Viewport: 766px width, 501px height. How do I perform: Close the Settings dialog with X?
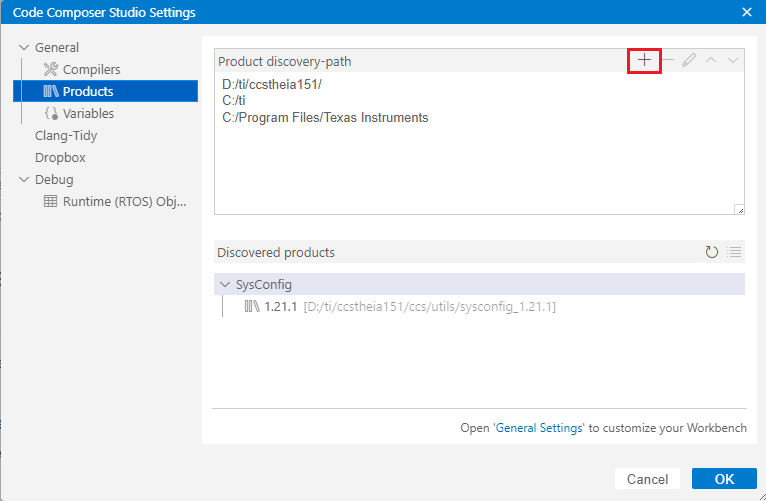[746, 12]
